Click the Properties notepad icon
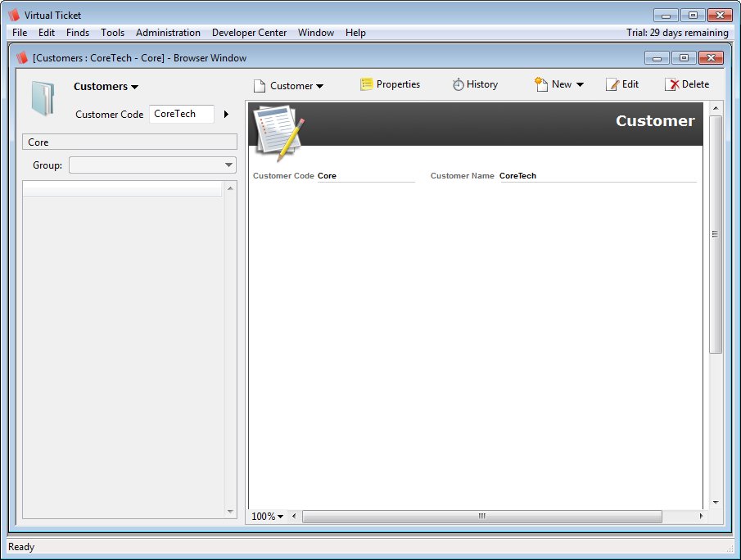The image size is (741, 560). point(366,84)
